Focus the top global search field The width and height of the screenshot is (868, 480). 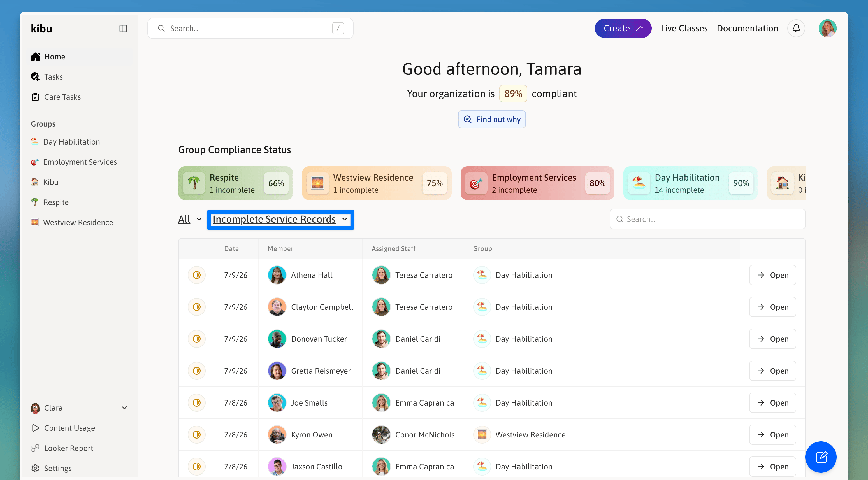click(250, 28)
